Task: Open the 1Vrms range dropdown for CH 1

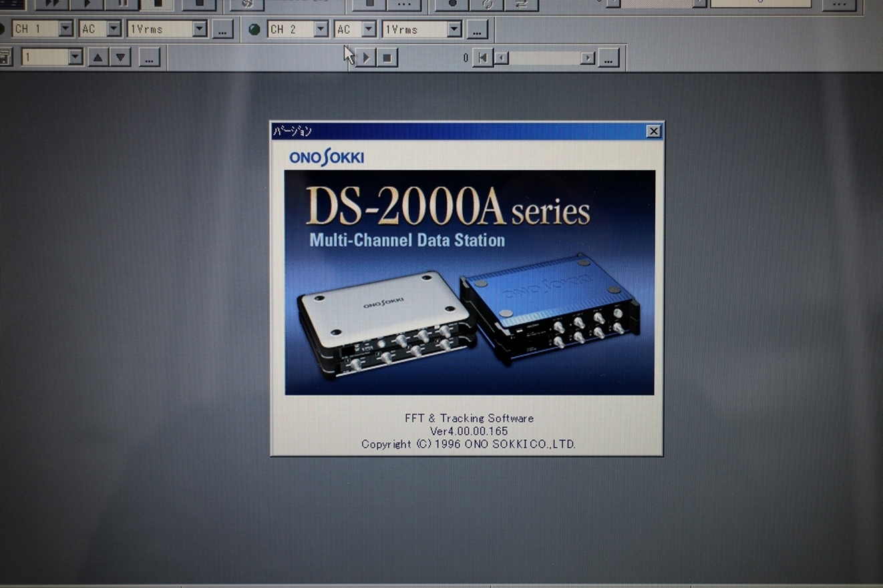Action: point(200,29)
